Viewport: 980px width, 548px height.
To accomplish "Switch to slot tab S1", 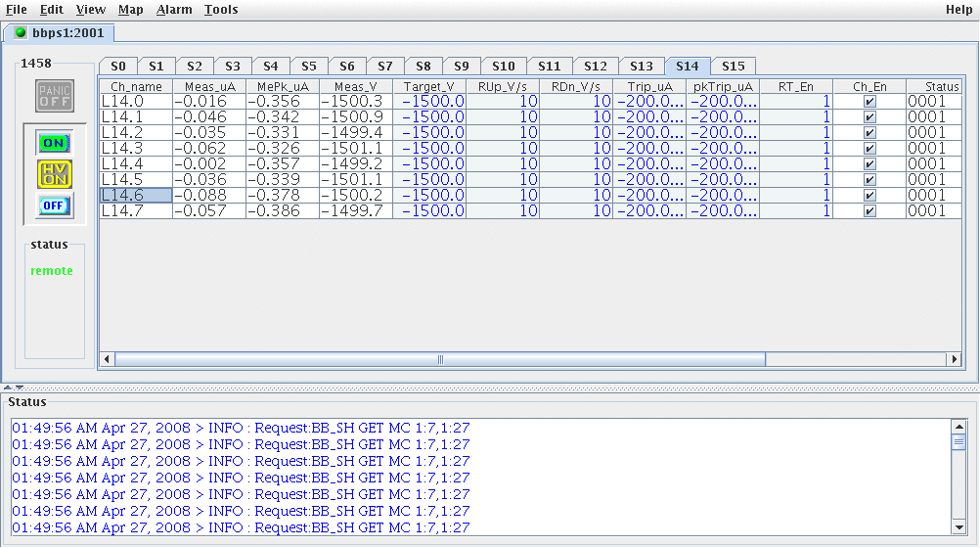I will [x=156, y=67].
